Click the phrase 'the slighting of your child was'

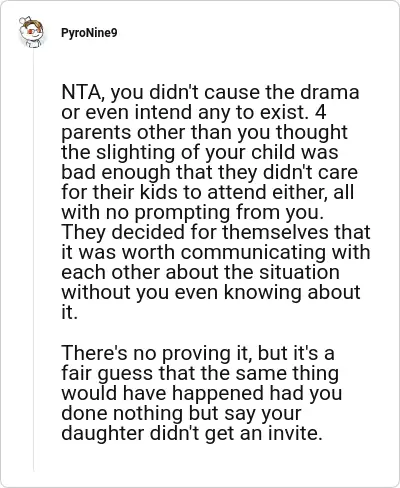point(200,153)
